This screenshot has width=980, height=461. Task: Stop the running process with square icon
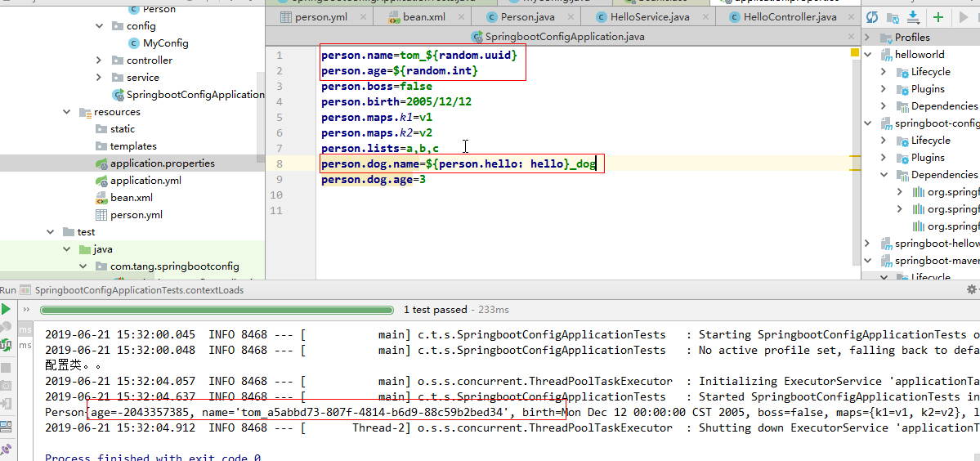click(6, 368)
